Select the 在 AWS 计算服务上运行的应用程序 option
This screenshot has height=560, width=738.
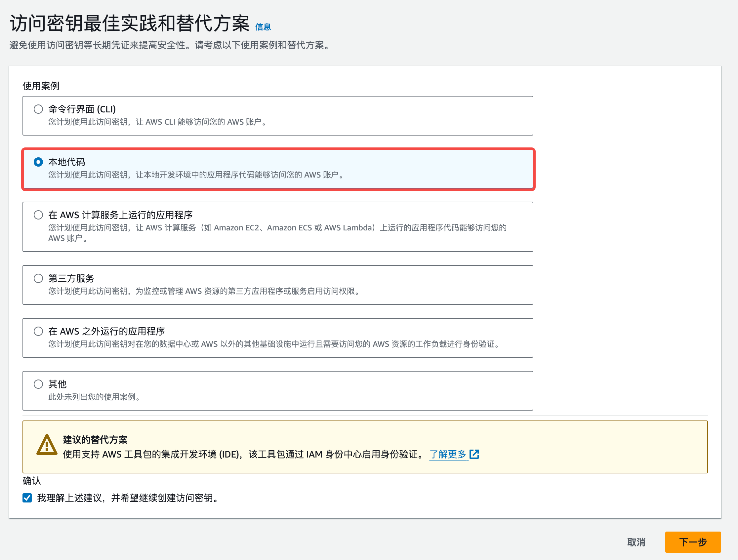pos(38,215)
